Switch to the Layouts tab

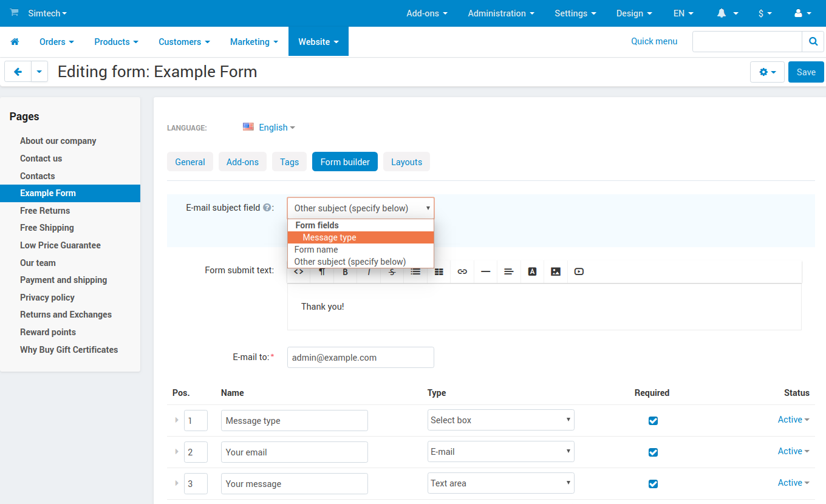point(406,162)
